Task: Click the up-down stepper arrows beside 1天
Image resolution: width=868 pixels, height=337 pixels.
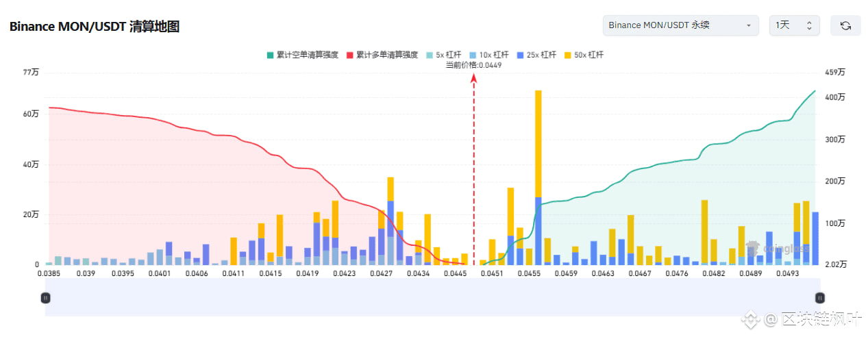Action: (809, 25)
